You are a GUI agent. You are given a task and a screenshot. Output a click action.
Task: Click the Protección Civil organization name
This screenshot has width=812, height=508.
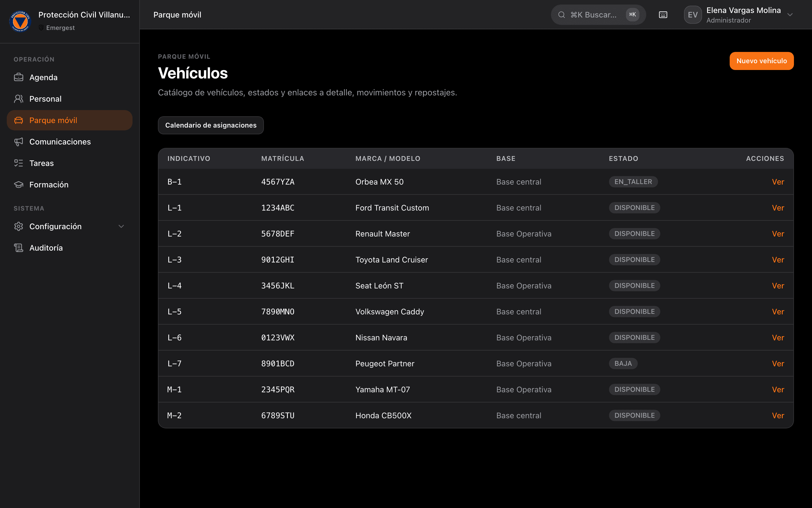point(84,15)
